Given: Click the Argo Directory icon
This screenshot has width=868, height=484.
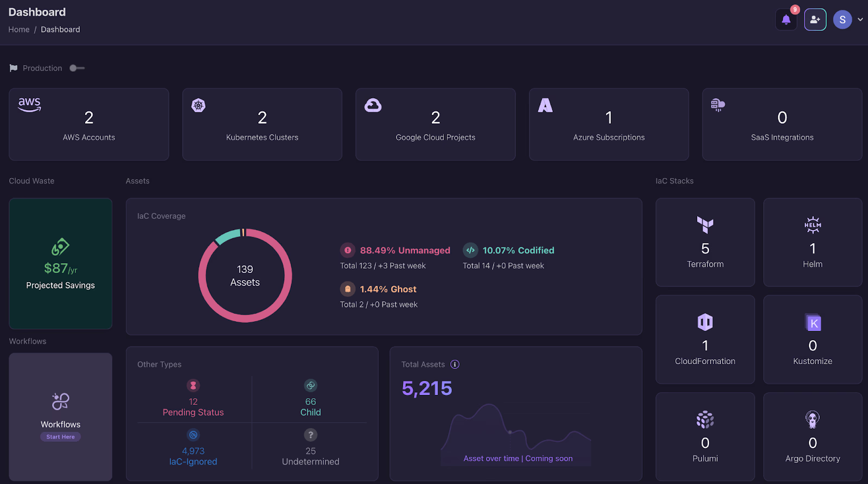Looking at the screenshot, I should [x=813, y=419].
